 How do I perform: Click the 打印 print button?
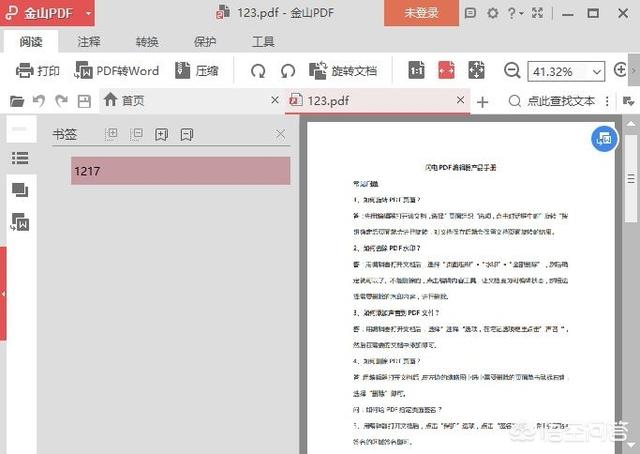pos(38,71)
